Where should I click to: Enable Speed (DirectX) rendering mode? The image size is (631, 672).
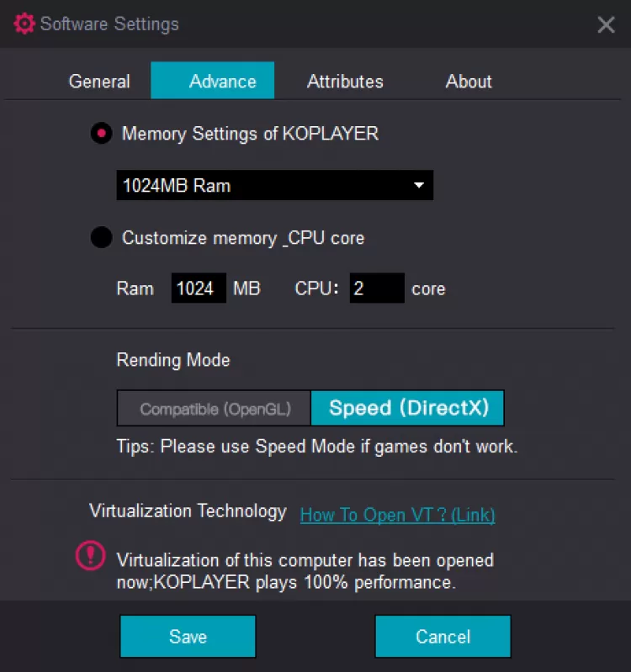tap(408, 409)
